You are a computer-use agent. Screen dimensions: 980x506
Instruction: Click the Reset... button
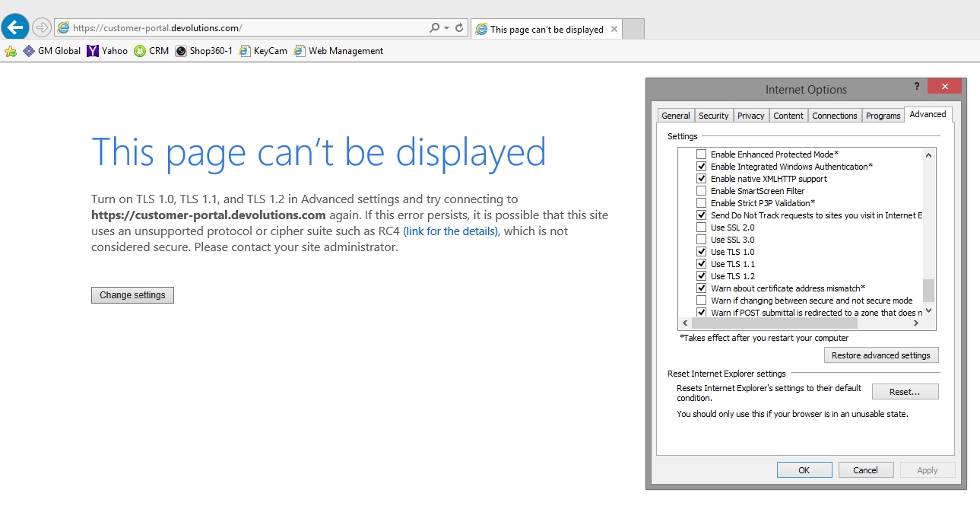pos(905,392)
